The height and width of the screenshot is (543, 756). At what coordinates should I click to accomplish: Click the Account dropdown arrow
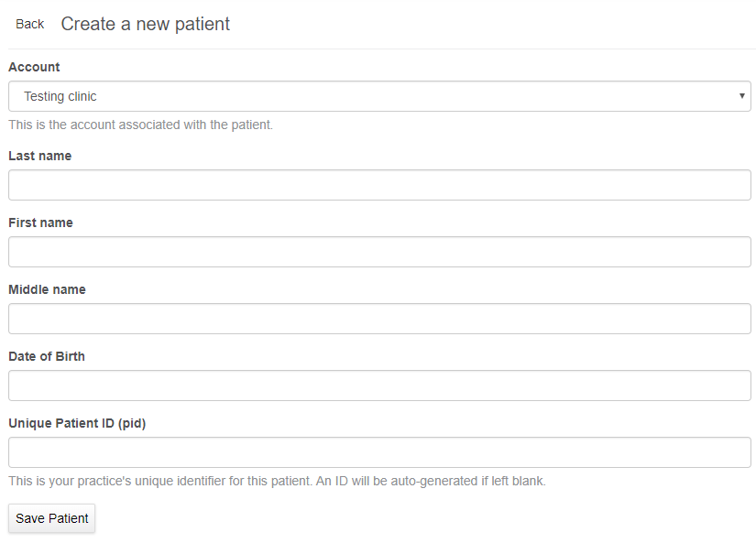741,96
